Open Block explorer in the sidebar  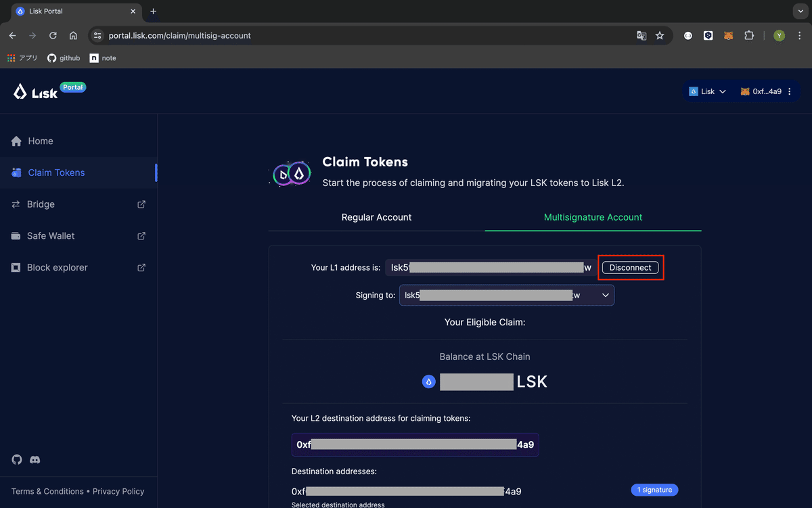[78, 267]
